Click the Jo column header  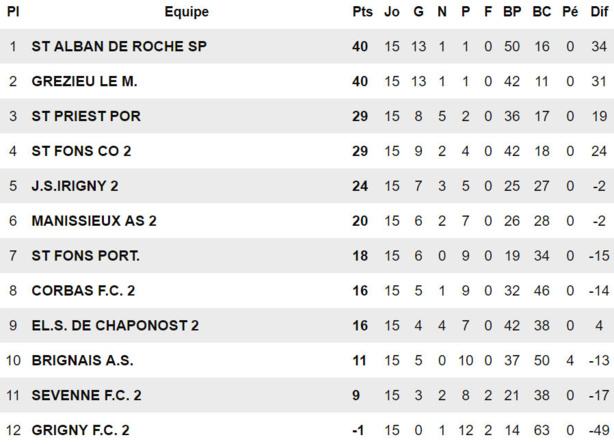(392, 12)
